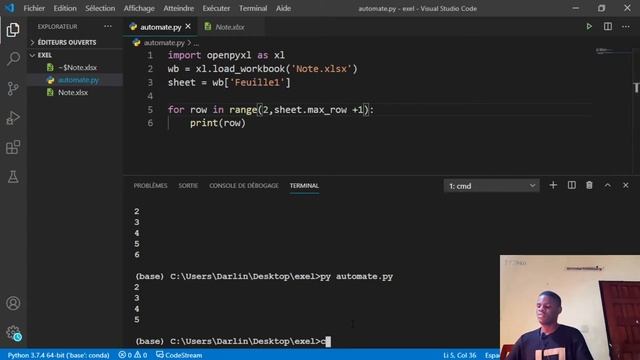Switch to the automate.py editor tab
This screenshot has width=640, height=360.
160,27
